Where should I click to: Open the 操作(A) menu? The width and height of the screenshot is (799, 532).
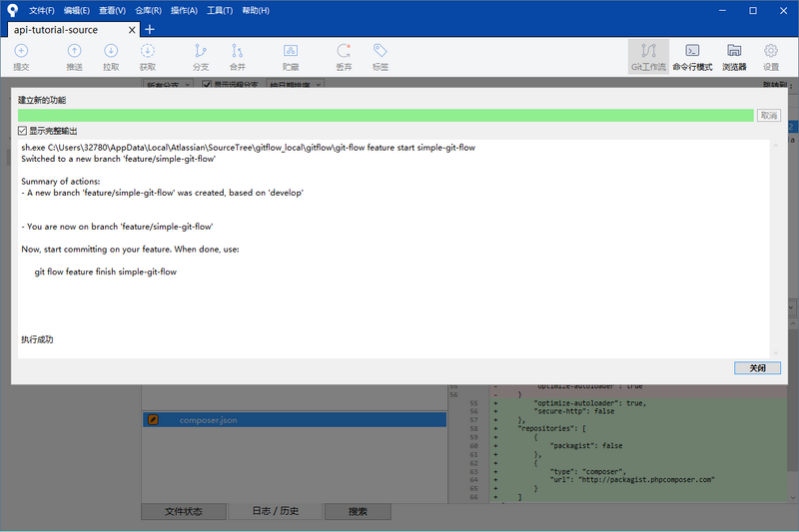coord(184,10)
